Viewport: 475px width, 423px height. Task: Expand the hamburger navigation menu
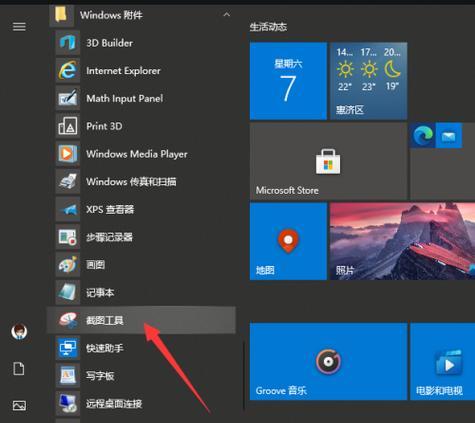(19, 27)
